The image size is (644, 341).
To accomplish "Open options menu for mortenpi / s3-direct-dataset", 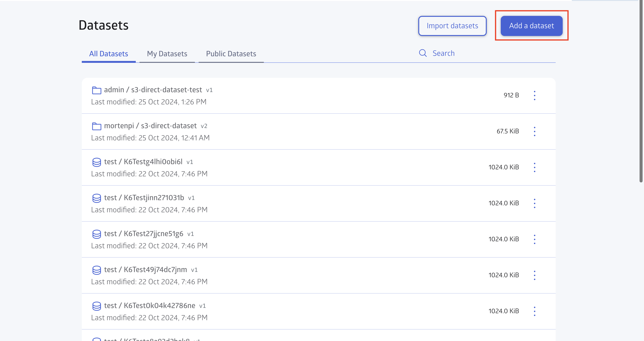I will tap(534, 131).
